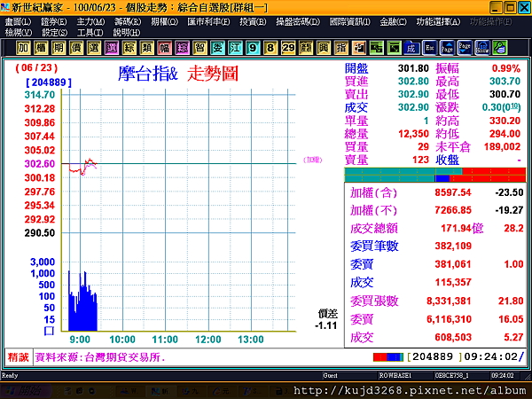Select the 開盤 value 301.80

(413, 68)
